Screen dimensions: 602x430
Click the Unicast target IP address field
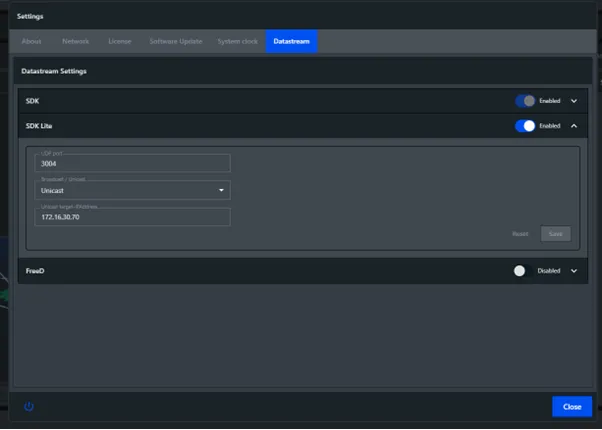tap(132, 217)
